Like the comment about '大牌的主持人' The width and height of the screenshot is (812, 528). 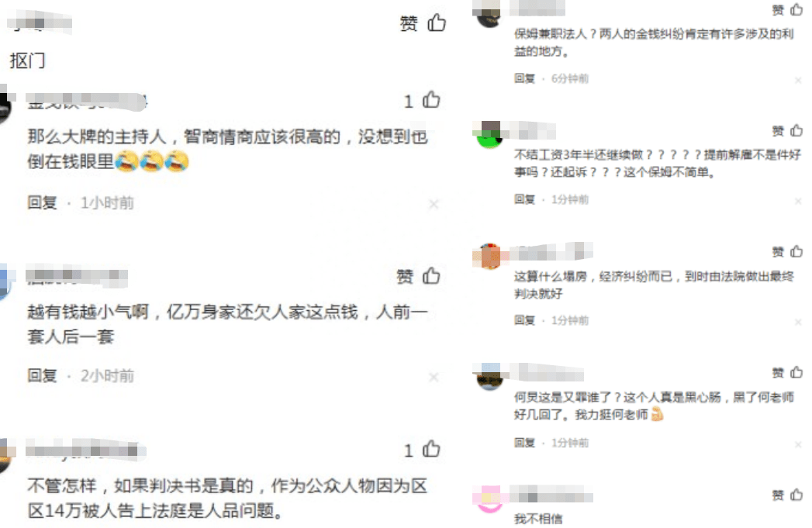coord(431,100)
